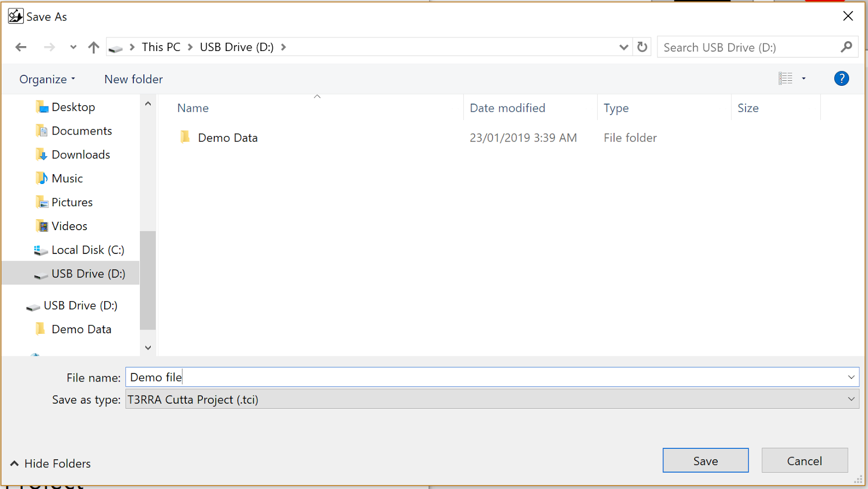The width and height of the screenshot is (868, 489).
Task: Click the File folder type cell
Action: click(630, 138)
